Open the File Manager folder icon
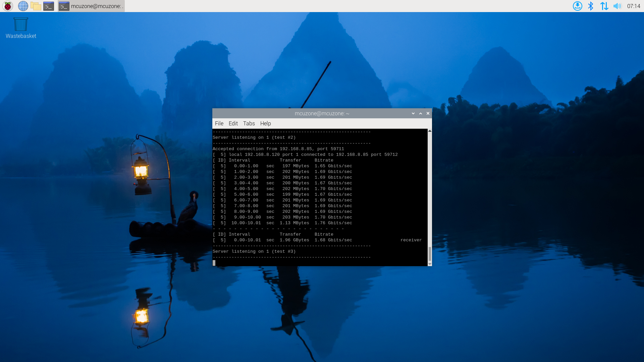This screenshot has width=644, height=362. [36, 6]
